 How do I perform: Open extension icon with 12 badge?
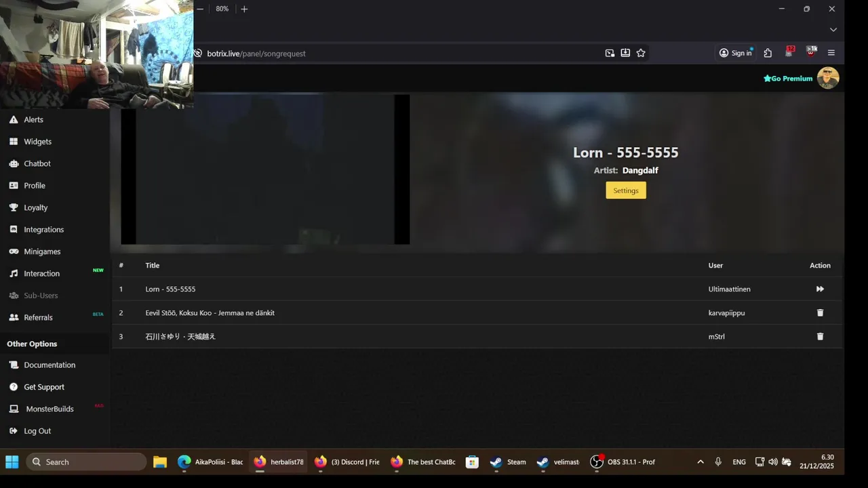[789, 52]
